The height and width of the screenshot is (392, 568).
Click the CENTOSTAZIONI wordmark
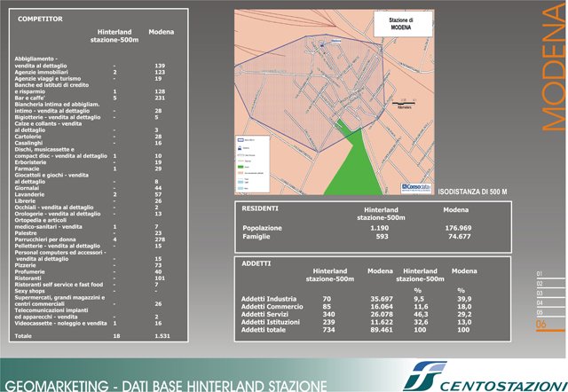(x=503, y=385)
